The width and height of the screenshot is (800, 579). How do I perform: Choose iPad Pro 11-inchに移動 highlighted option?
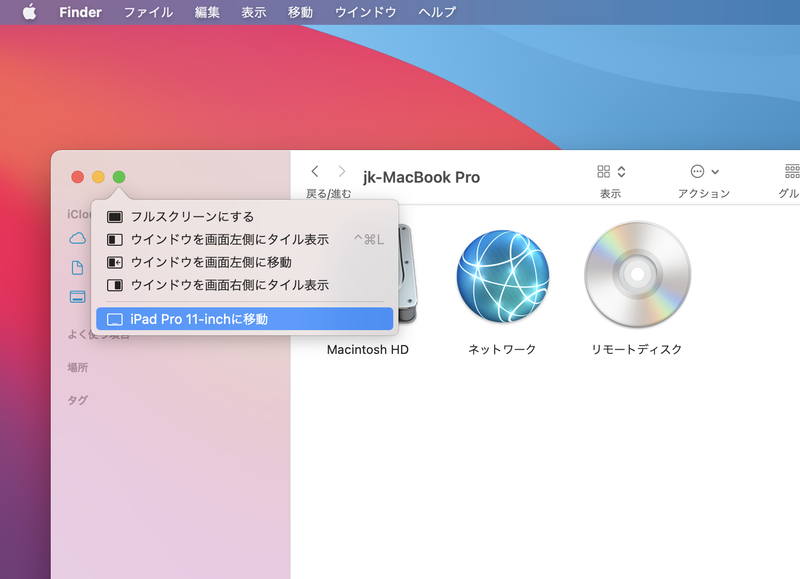(200, 319)
